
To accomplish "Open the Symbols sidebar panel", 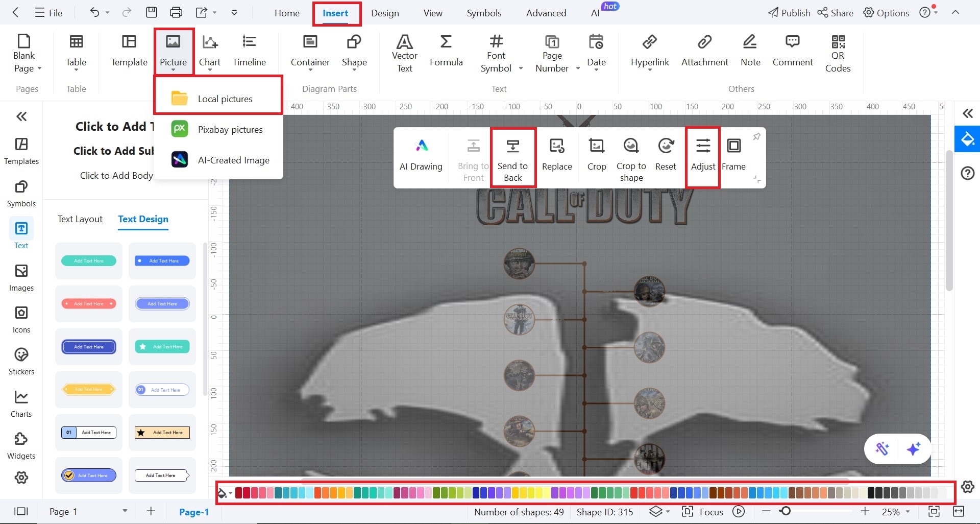I will 21,194.
